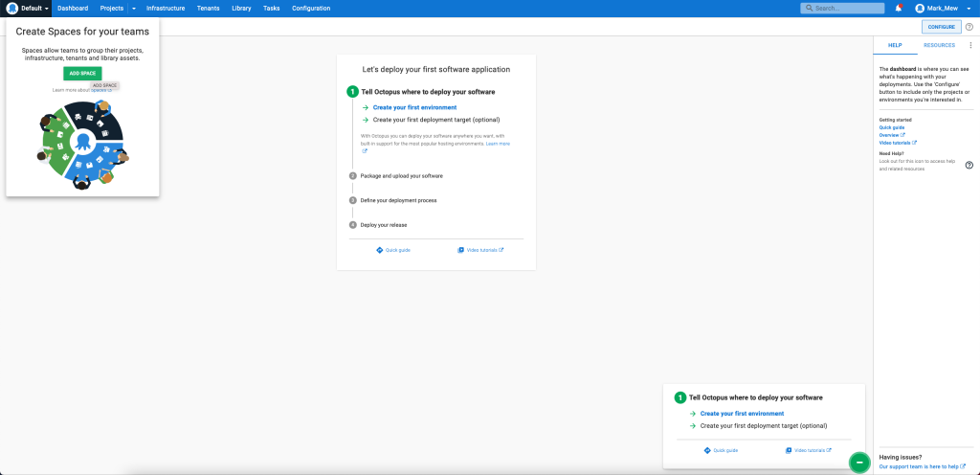Expand the dropdown arrow beside Projects
This screenshot has height=475, width=980.
pos(134,8)
